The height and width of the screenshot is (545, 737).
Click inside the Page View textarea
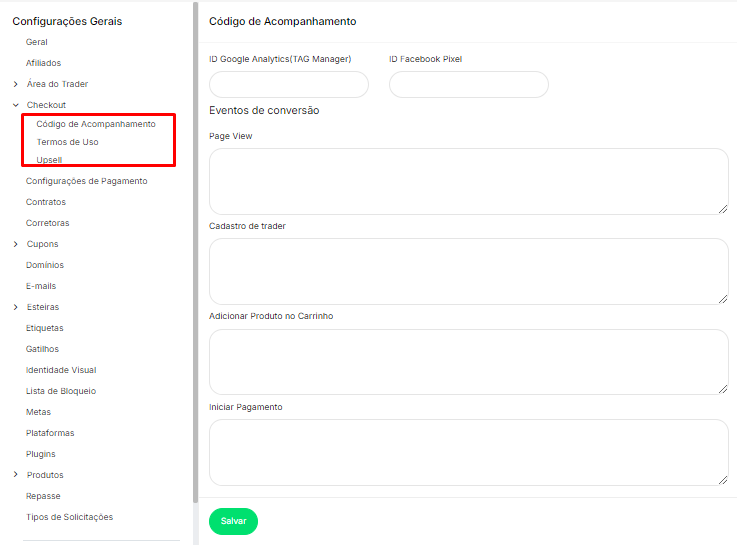(468, 181)
